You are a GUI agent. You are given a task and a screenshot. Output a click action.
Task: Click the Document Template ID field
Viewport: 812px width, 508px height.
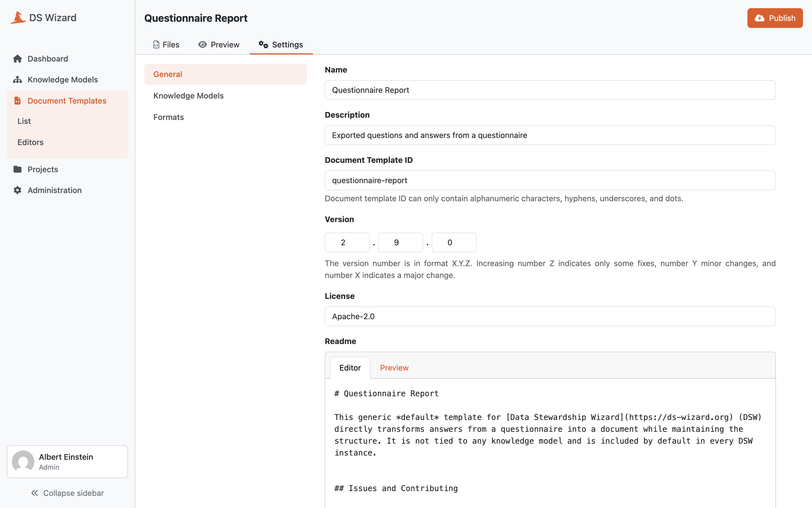pos(550,180)
